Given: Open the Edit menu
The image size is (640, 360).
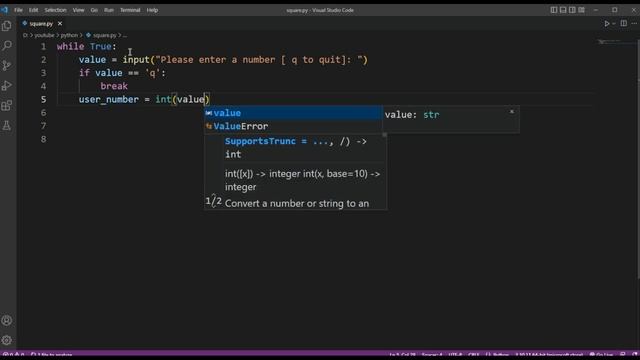Looking at the screenshot, I should click(x=33, y=10).
